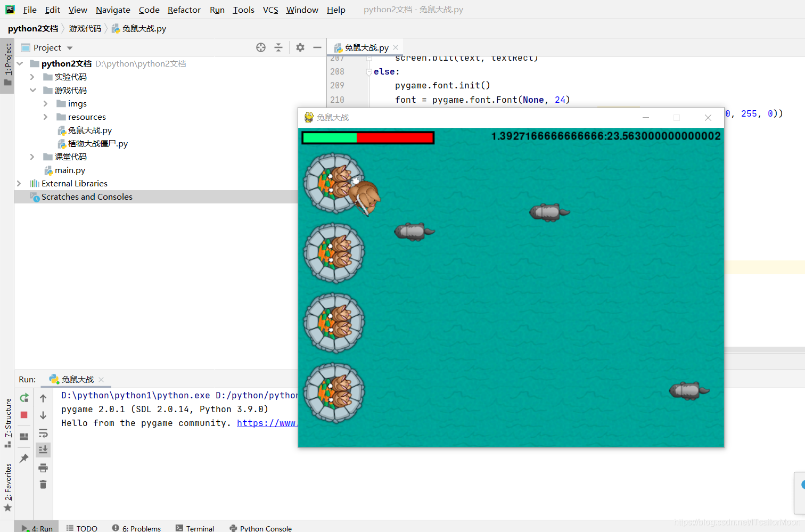
Task: Click the pygame icon in the game window title
Action: click(308, 117)
